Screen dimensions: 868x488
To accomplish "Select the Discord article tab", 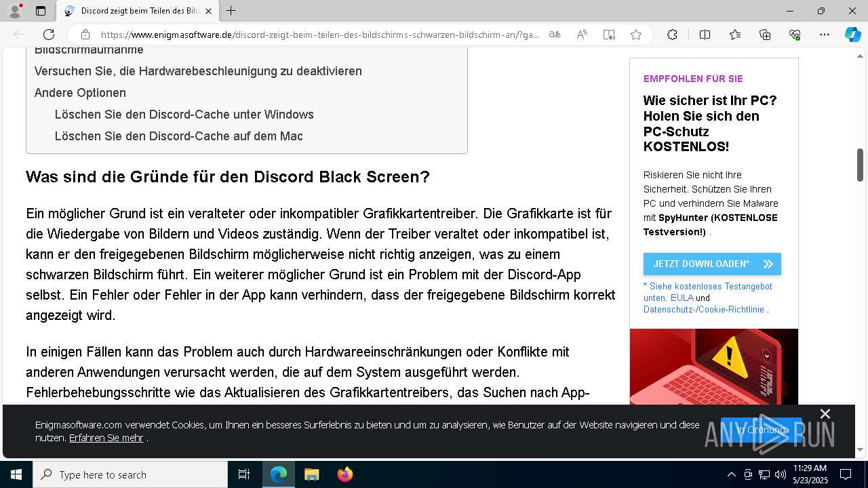I will tap(138, 11).
